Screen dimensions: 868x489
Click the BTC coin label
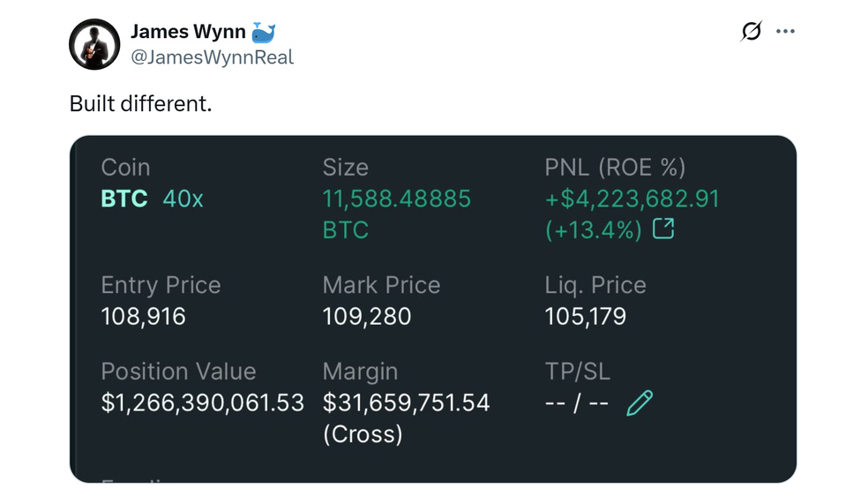(124, 199)
